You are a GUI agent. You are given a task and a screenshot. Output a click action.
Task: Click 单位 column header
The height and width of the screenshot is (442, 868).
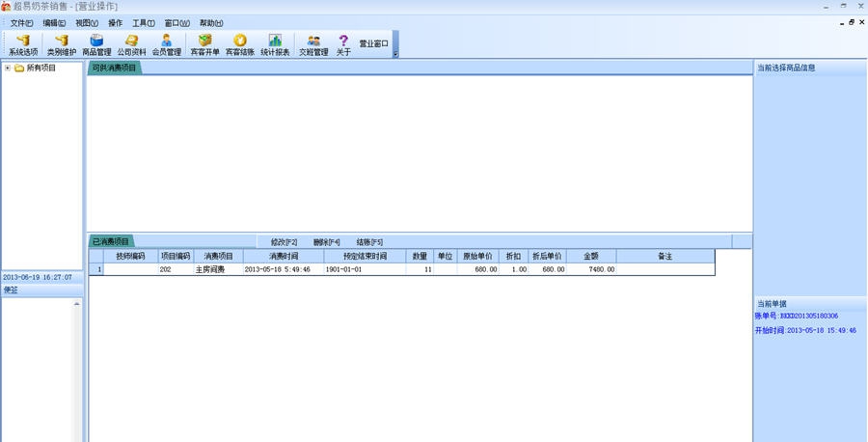(x=445, y=257)
